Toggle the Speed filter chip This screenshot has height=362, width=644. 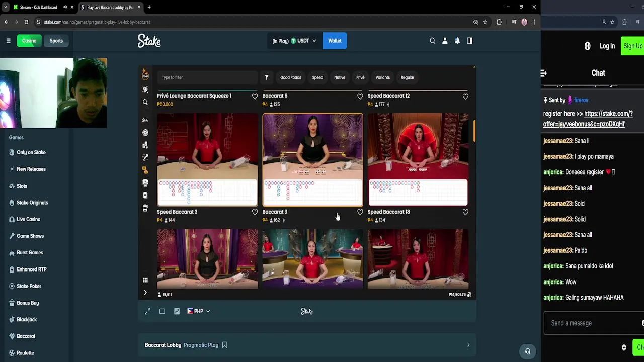(317, 77)
